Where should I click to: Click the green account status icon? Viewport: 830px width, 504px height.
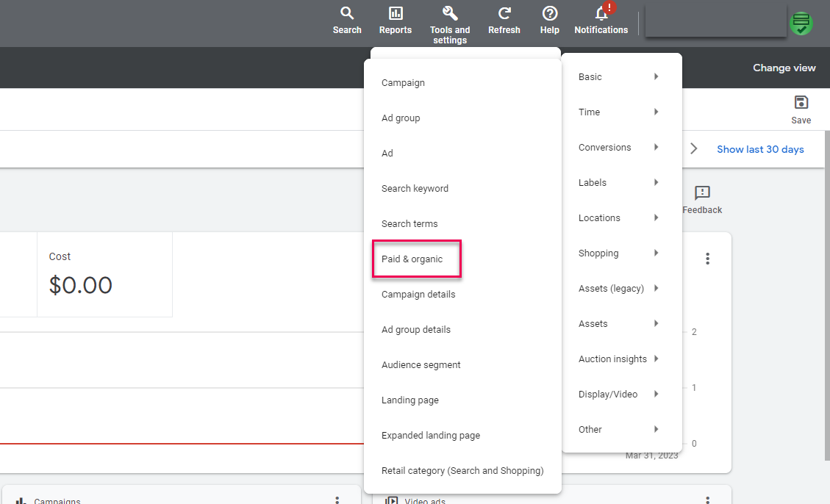click(x=801, y=23)
